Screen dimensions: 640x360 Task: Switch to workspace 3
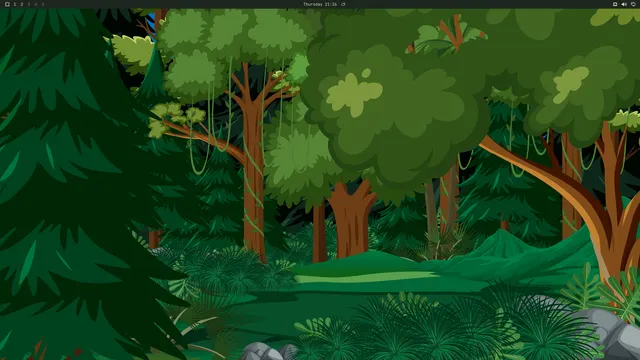tap(29, 4)
